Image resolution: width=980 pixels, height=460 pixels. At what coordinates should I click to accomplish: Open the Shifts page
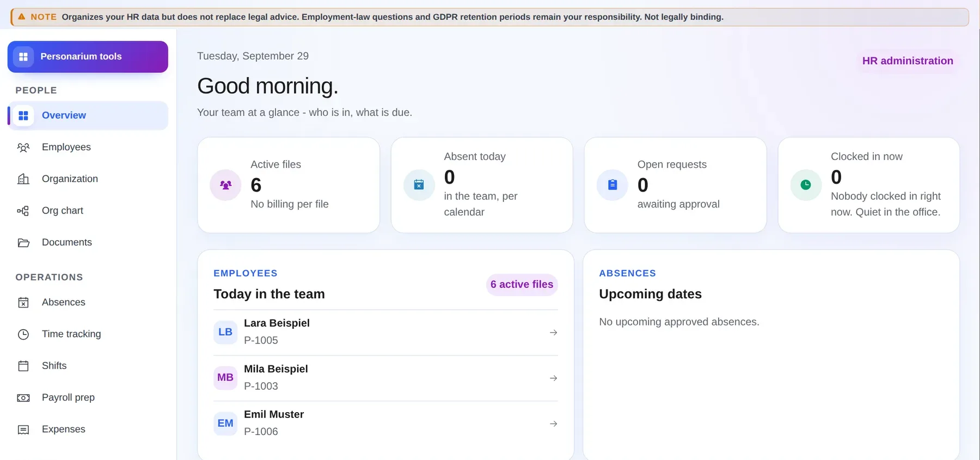tap(88, 366)
